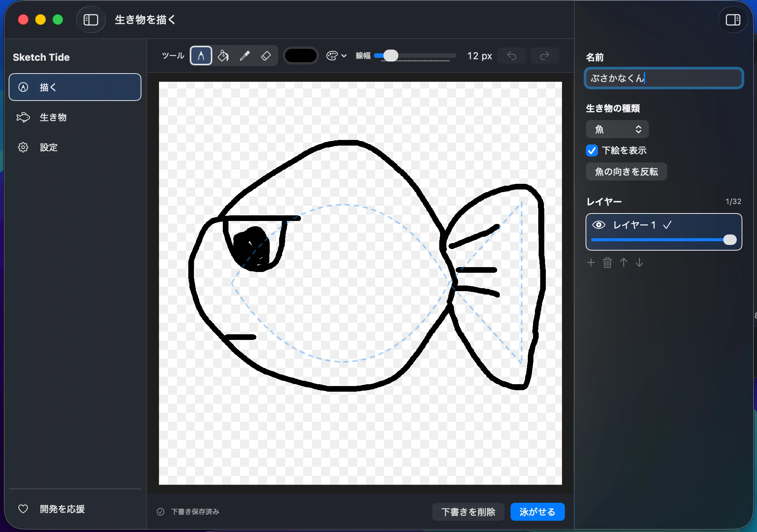Click the redo arrow button
This screenshot has width=757, height=532.
[545, 56]
